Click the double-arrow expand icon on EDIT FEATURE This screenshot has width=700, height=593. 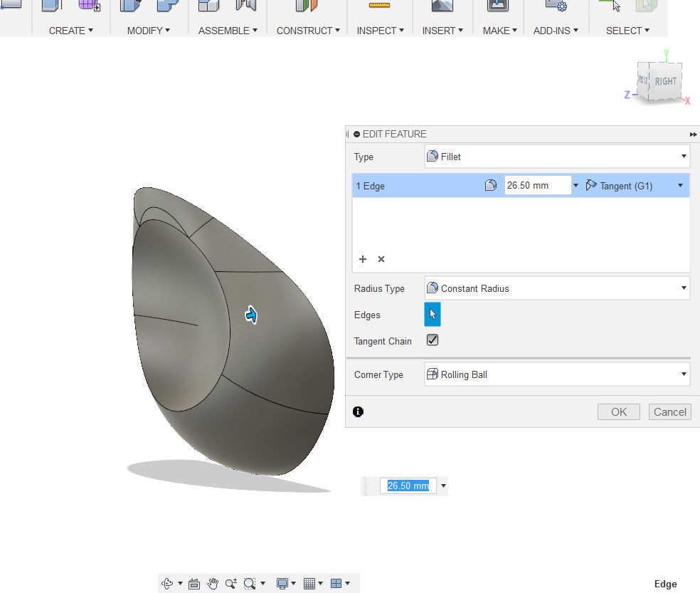693,135
